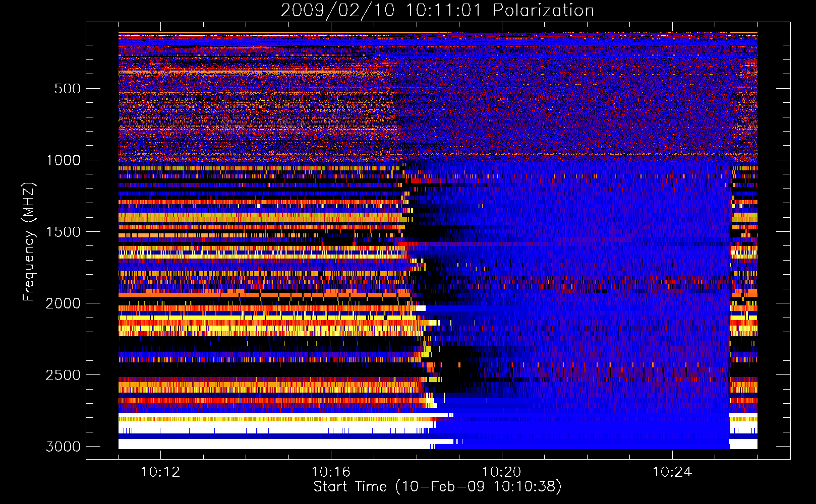816x504 pixels.
Task: Click the 'Start Time (10-Feb-09 10:10:38)' axis label
Action: click(437, 487)
